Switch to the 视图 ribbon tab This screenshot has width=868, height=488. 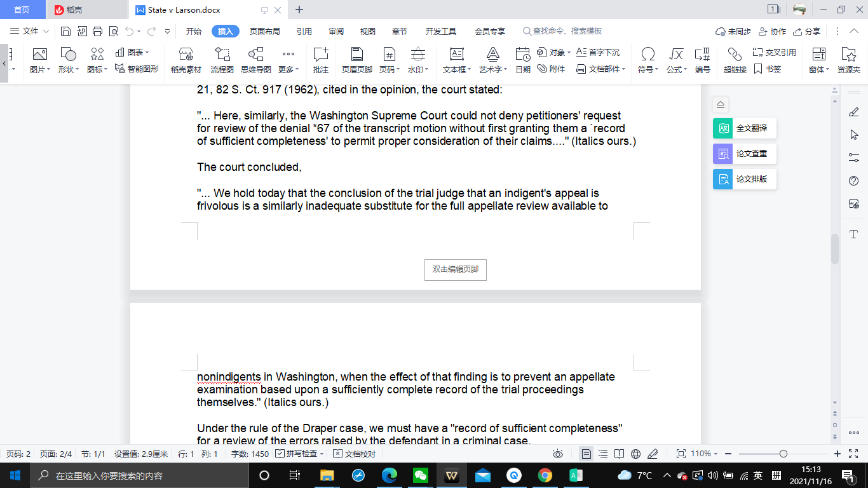tap(367, 31)
